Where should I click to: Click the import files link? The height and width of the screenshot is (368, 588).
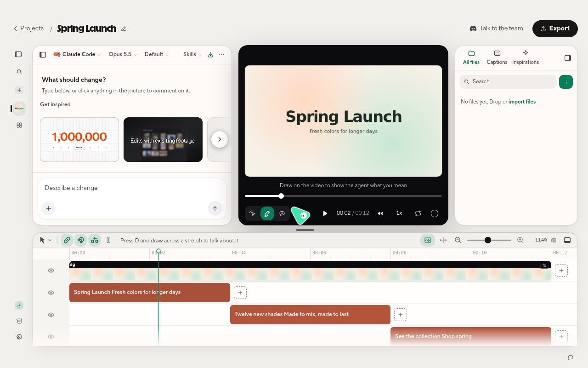[x=522, y=102]
